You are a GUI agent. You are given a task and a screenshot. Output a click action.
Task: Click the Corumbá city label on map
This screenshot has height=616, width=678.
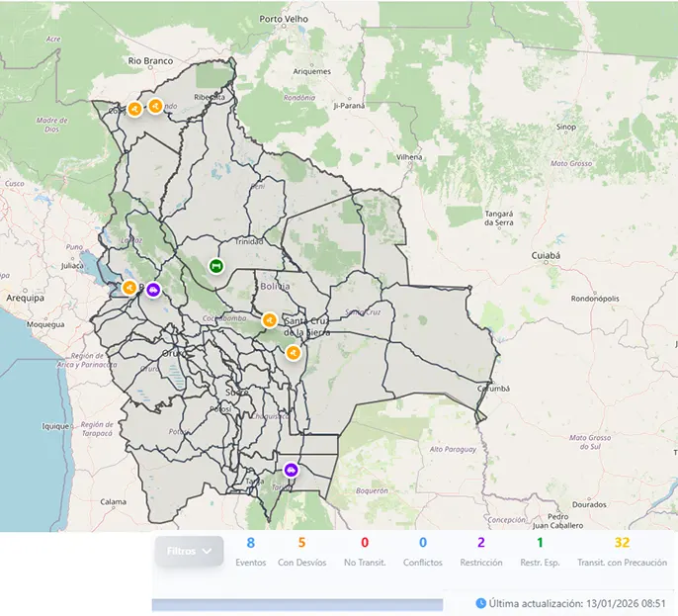[493, 389]
